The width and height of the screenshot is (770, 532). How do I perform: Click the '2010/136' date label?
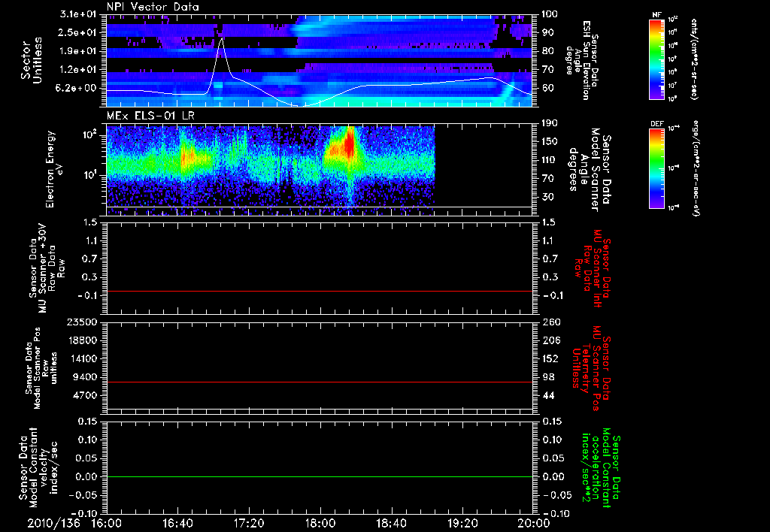[53, 523]
